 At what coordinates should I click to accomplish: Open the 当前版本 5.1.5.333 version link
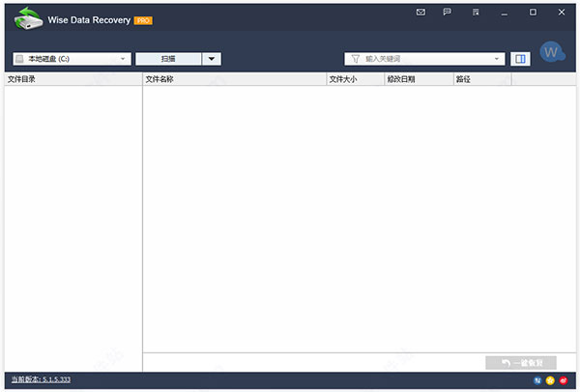(x=41, y=379)
